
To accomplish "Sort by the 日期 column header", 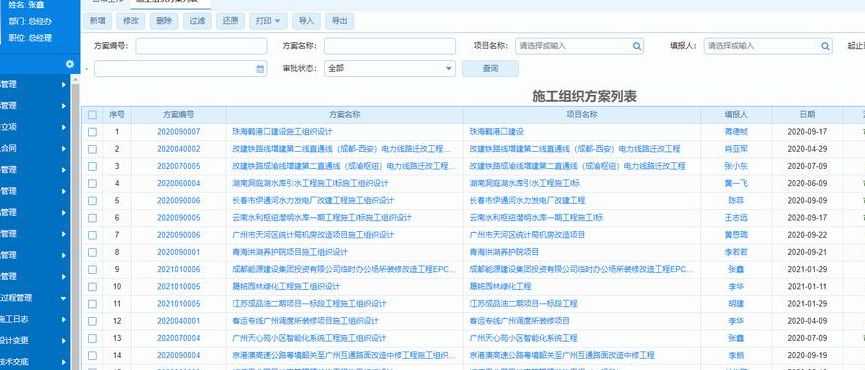I will 807,115.
